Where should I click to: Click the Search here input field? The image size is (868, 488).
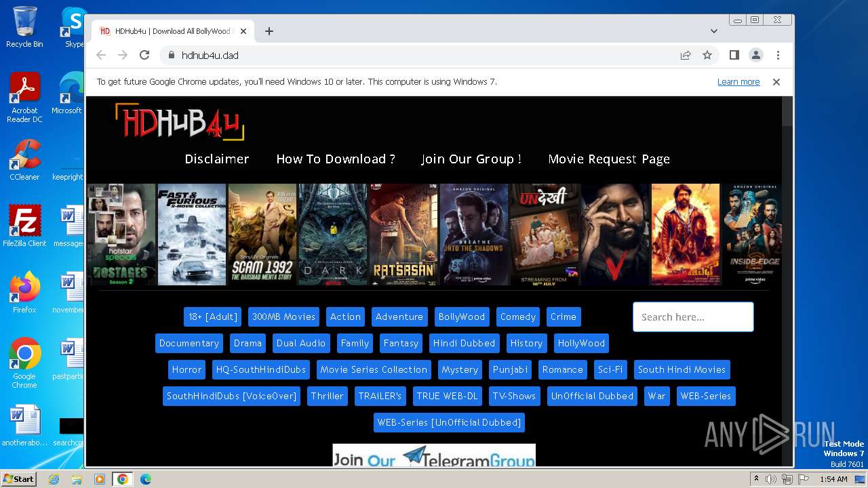click(693, 317)
